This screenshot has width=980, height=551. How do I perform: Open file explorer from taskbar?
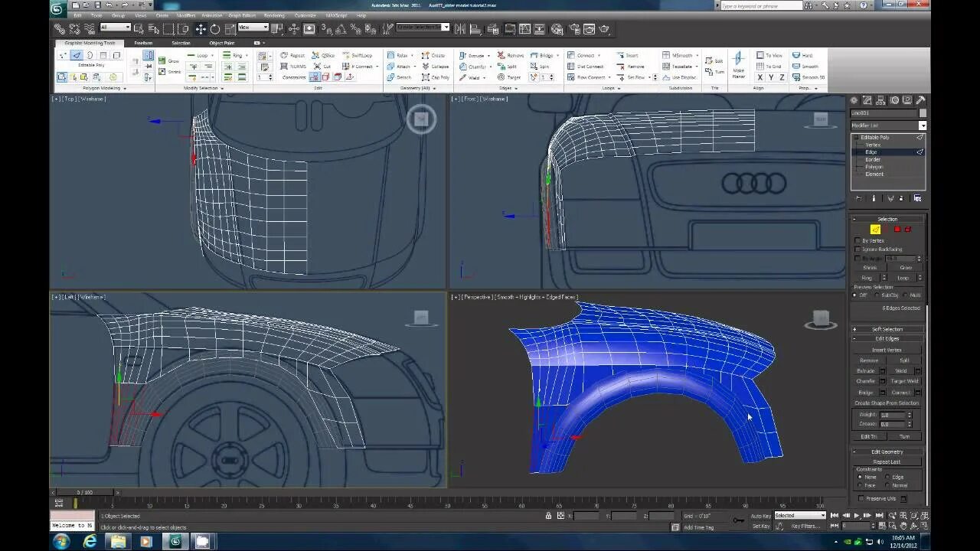click(118, 541)
